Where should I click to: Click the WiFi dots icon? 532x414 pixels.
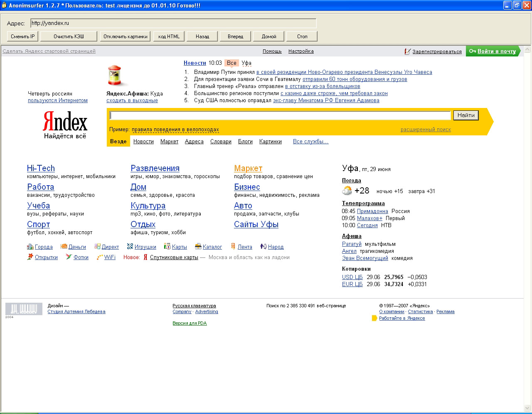[x=99, y=257]
